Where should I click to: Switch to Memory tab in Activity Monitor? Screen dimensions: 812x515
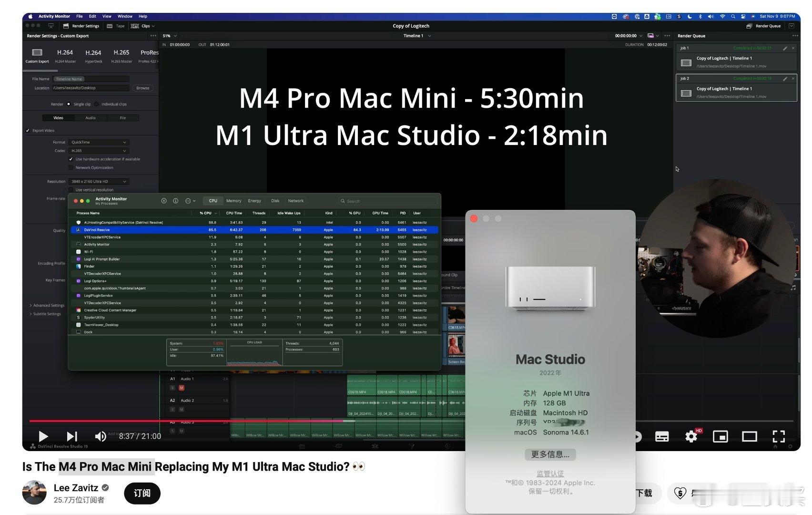pyautogui.click(x=233, y=201)
